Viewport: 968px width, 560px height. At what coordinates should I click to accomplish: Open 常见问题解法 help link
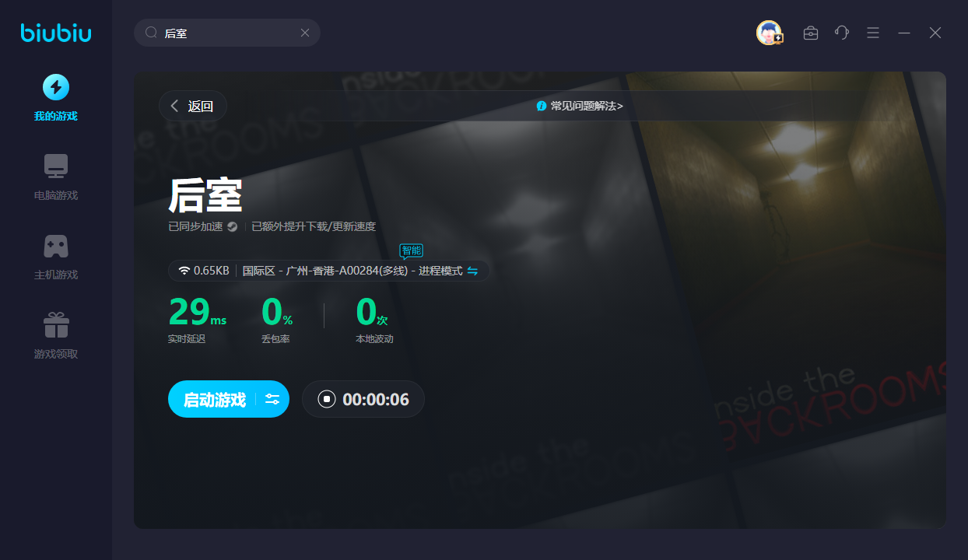tap(580, 106)
